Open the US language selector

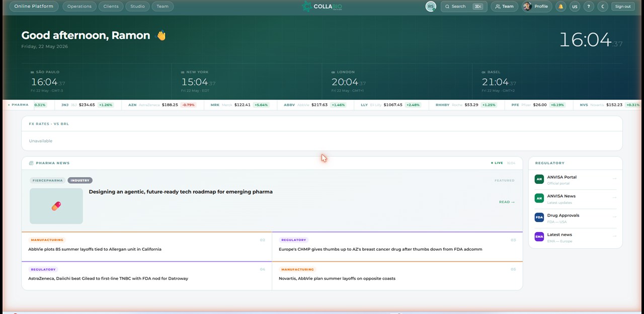tap(575, 7)
